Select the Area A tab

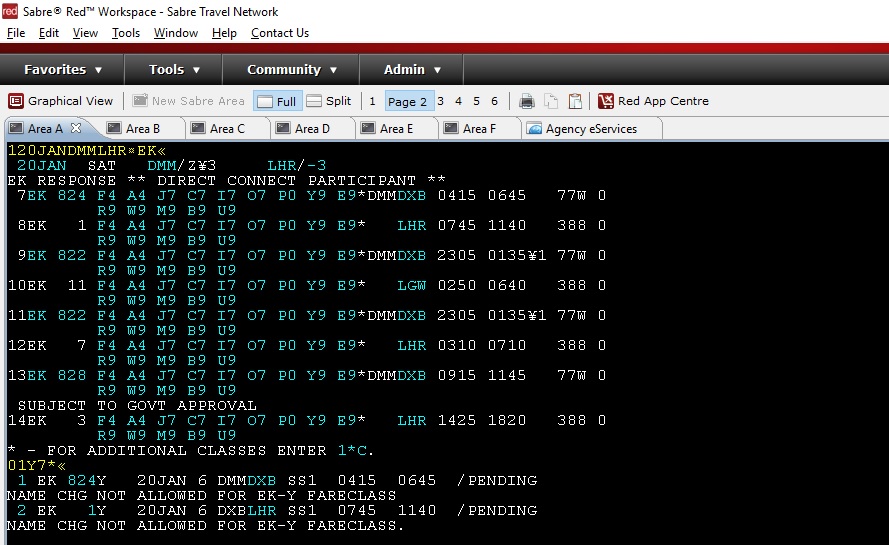(x=45, y=129)
